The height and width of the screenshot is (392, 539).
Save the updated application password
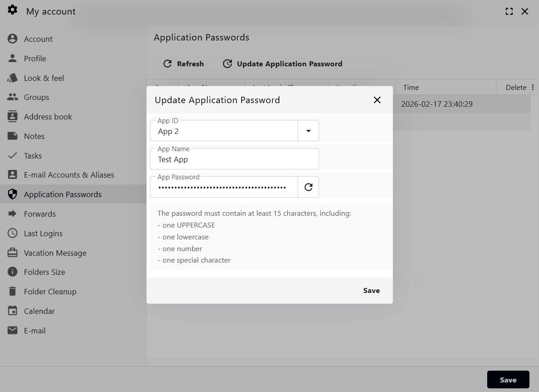pyautogui.click(x=371, y=290)
